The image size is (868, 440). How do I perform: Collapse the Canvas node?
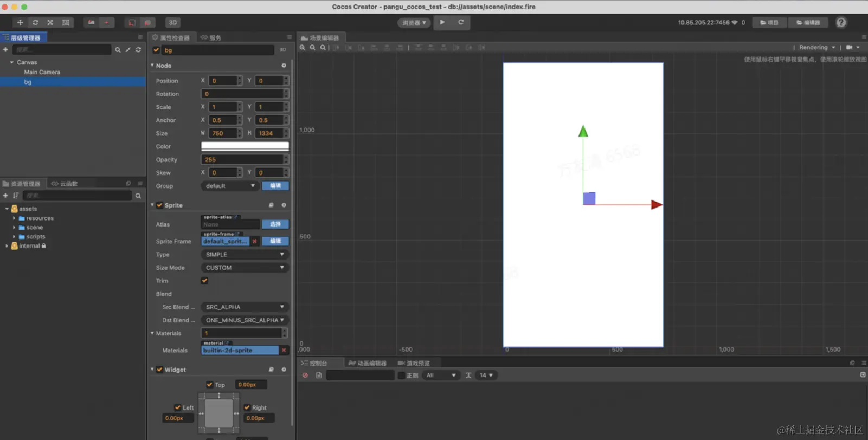point(11,62)
